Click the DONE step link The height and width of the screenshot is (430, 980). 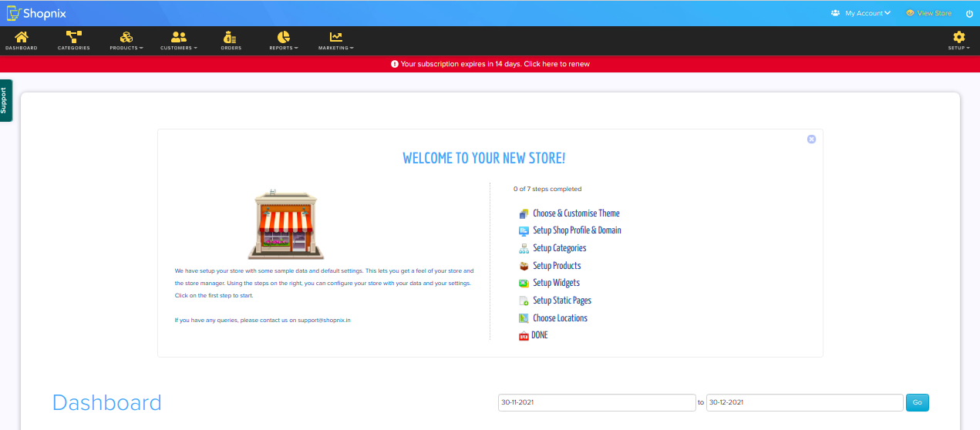[540, 336]
